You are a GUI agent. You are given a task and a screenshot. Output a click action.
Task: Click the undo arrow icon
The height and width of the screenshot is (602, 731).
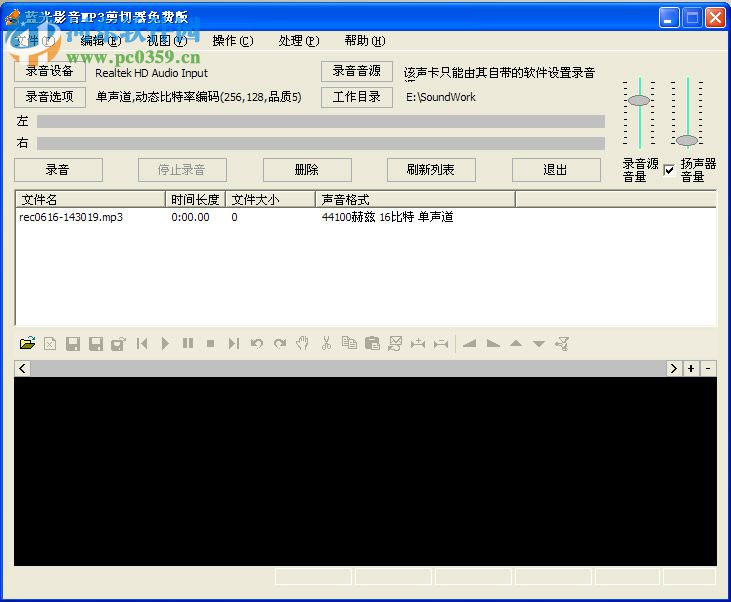point(256,344)
